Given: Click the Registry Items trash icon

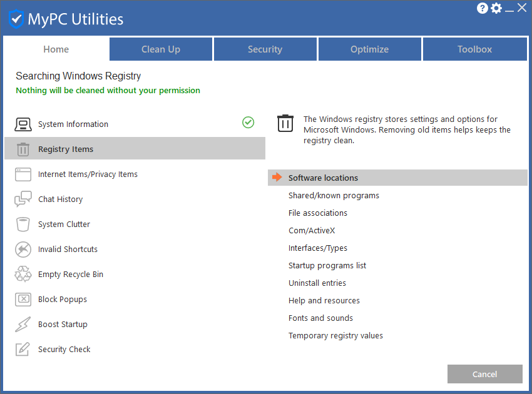Looking at the screenshot, I should [23, 149].
